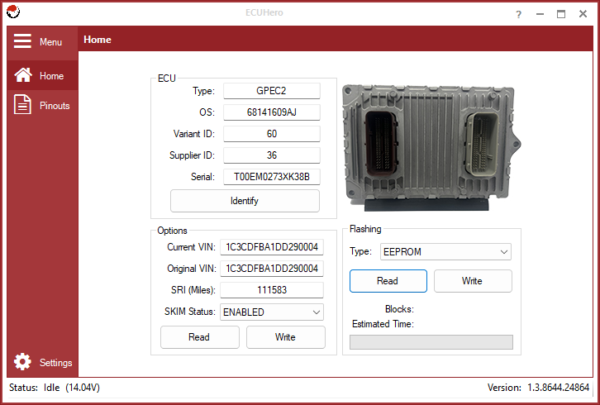Click Write in the Flashing group
The width and height of the screenshot is (600, 405).
[473, 281]
